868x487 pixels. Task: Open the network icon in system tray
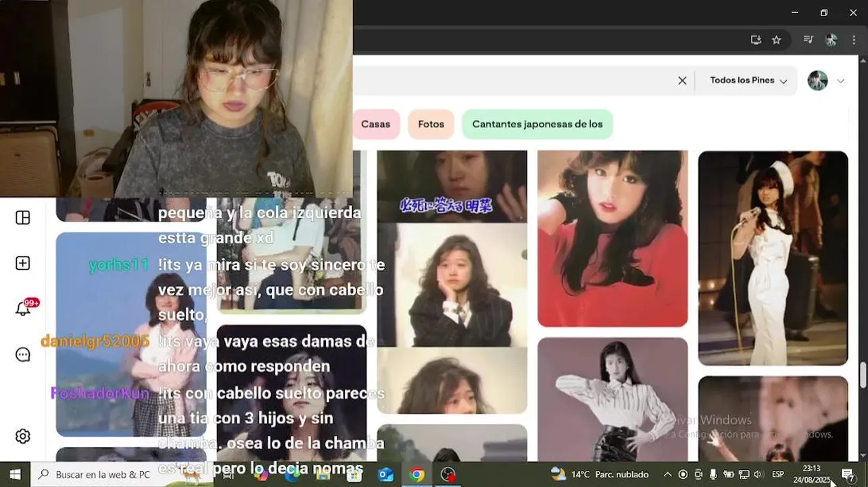pos(744,474)
